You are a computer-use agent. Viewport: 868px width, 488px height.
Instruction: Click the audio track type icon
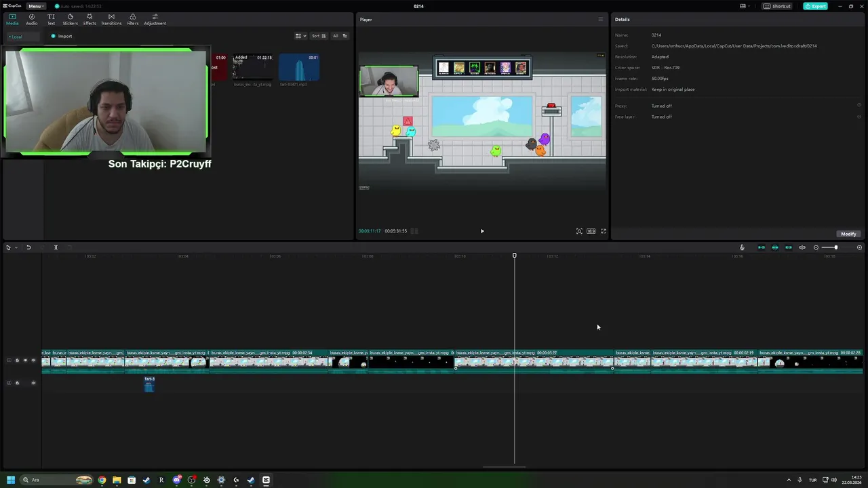(9, 383)
